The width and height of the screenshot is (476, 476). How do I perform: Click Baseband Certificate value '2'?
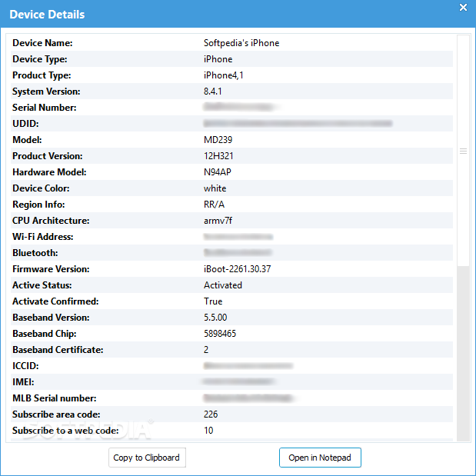206,350
